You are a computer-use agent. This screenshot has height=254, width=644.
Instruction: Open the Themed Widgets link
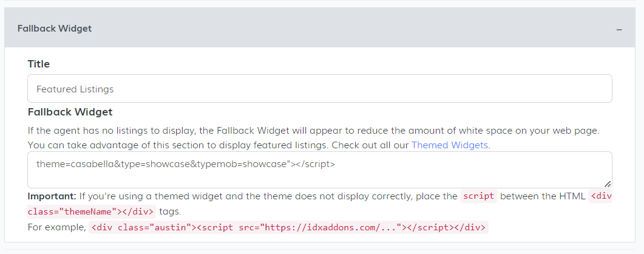(x=450, y=145)
